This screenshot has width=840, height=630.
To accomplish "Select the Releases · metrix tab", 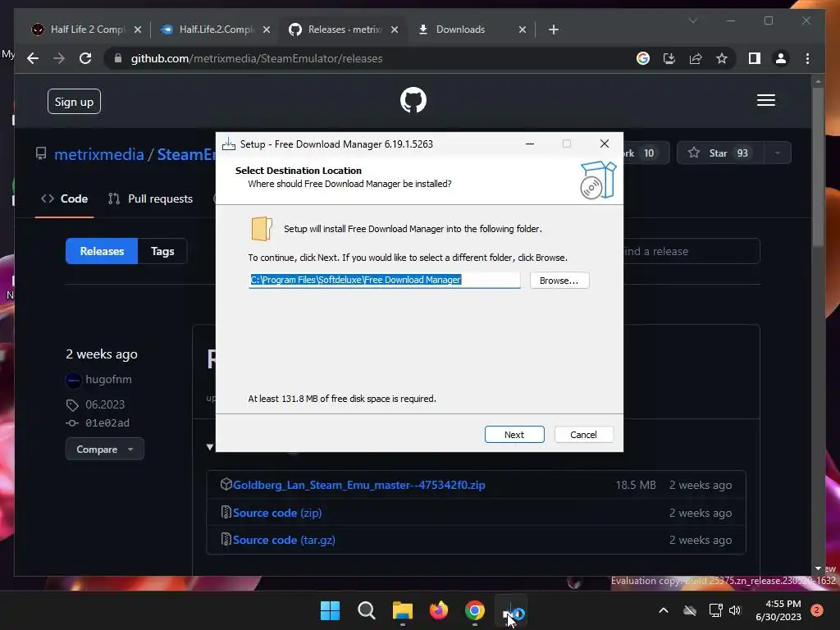I will pos(343,30).
